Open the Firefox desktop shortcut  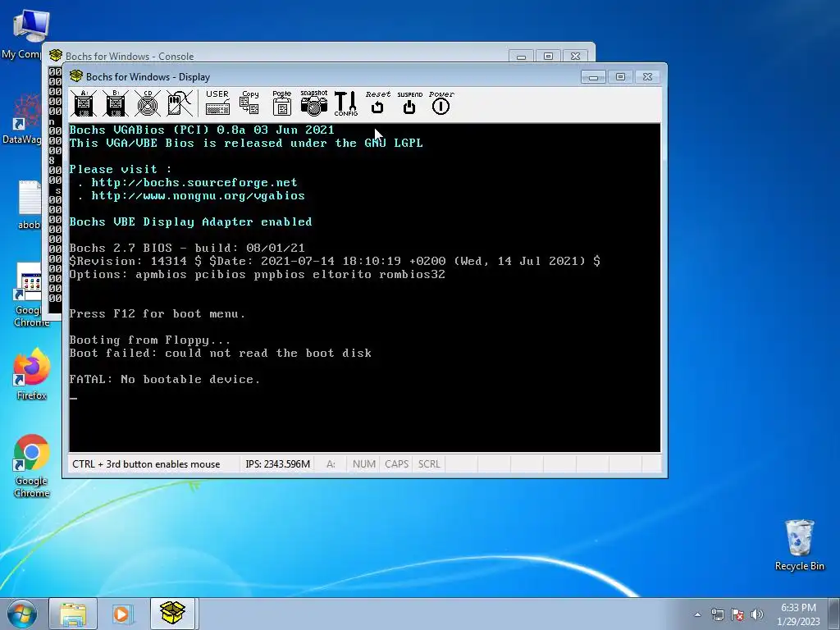(32, 374)
